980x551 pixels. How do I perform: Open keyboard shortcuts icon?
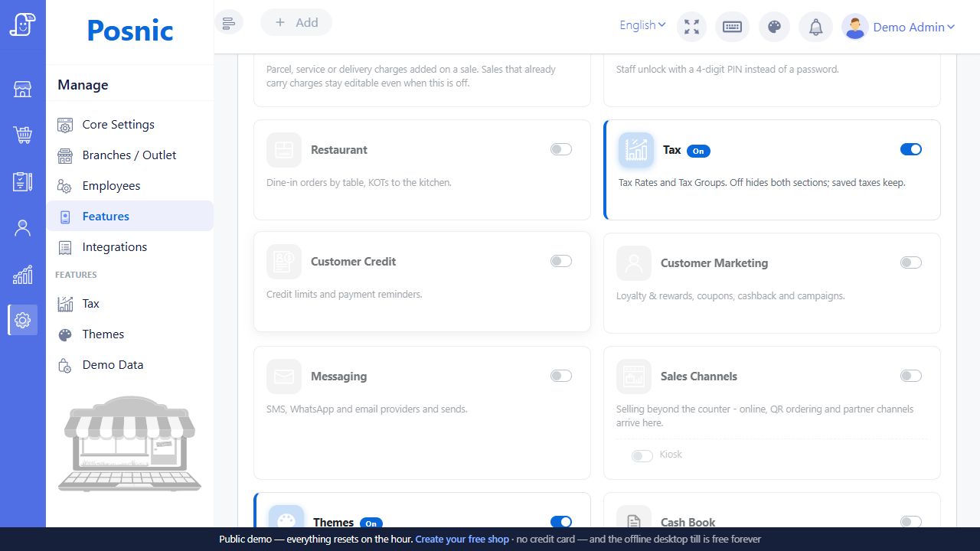click(733, 27)
